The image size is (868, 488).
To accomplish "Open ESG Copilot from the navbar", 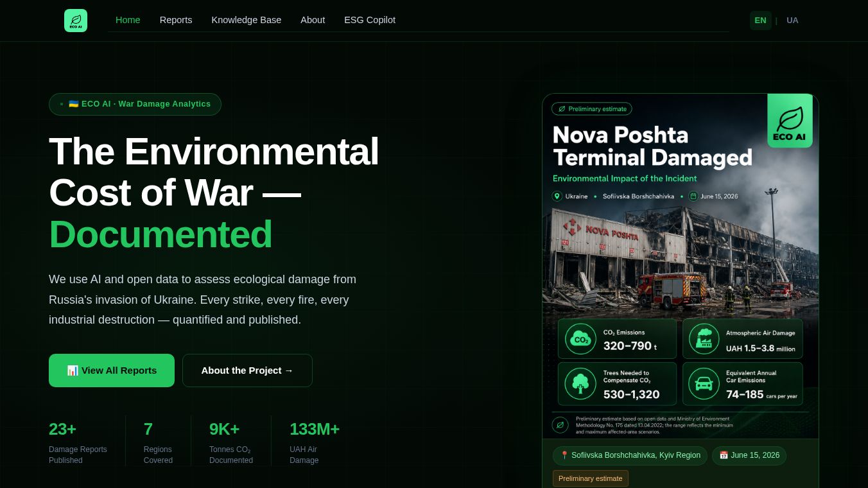I will pos(370,20).
